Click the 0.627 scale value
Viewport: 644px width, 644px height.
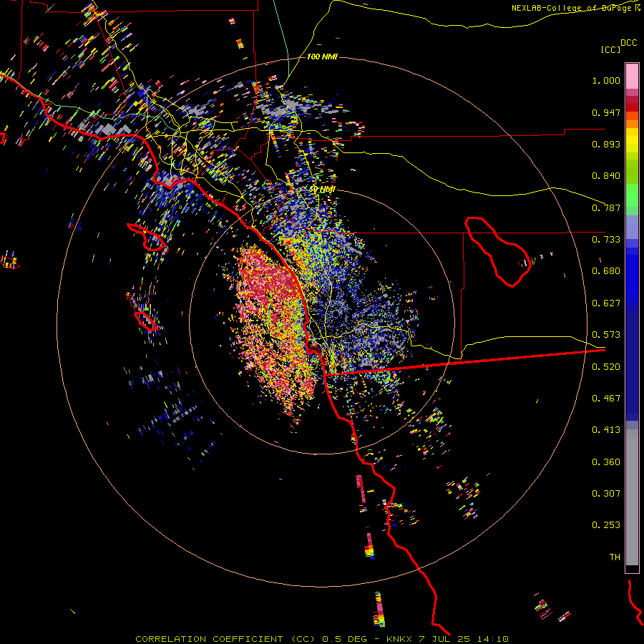[606, 303]
